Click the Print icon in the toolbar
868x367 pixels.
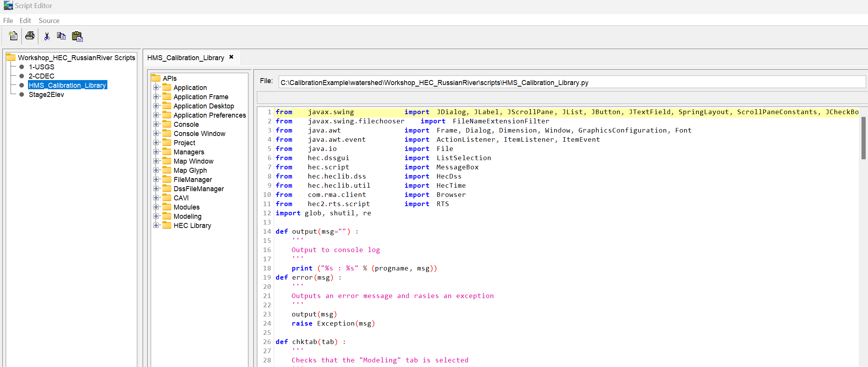(x=30, y=36)
